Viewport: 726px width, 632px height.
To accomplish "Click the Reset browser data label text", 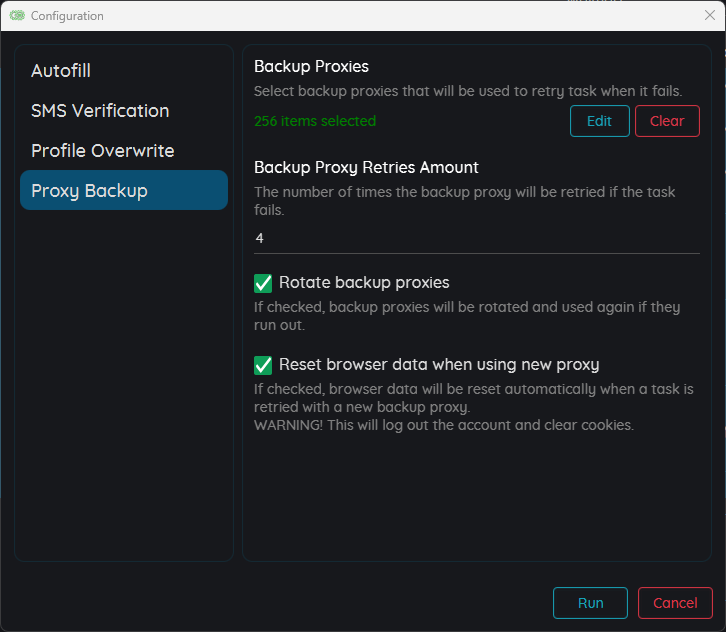I will pyautogui.click(x=439, y=364).
